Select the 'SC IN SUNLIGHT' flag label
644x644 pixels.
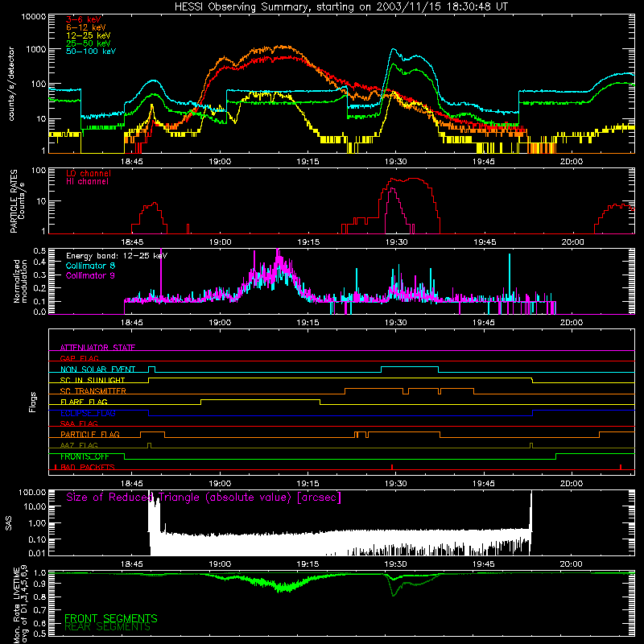(x=93, y=380)
